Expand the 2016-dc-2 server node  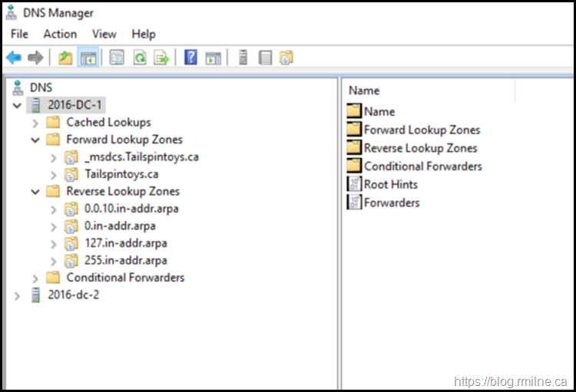click(x=18, y=295)
